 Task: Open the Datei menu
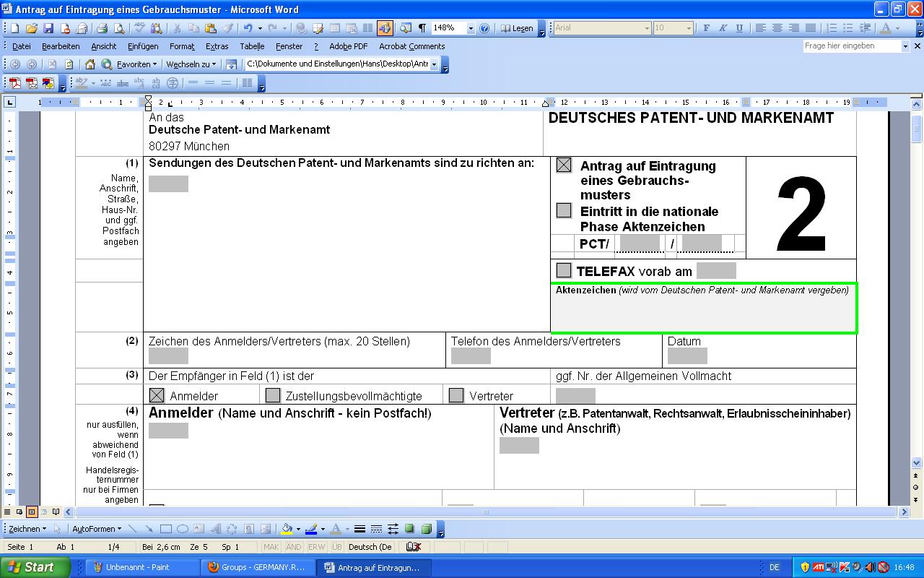pyautogui.click(x=21, y=46)
